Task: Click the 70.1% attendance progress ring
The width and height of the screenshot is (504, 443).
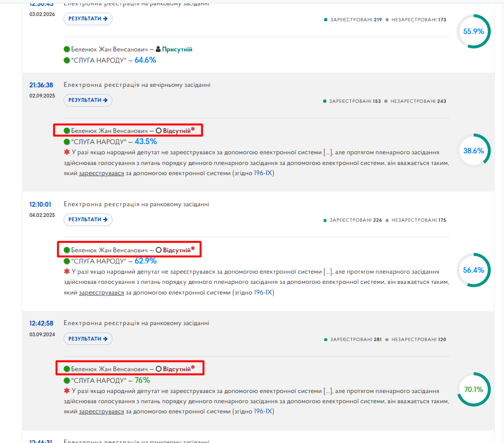Action: (x=473, y=389)
